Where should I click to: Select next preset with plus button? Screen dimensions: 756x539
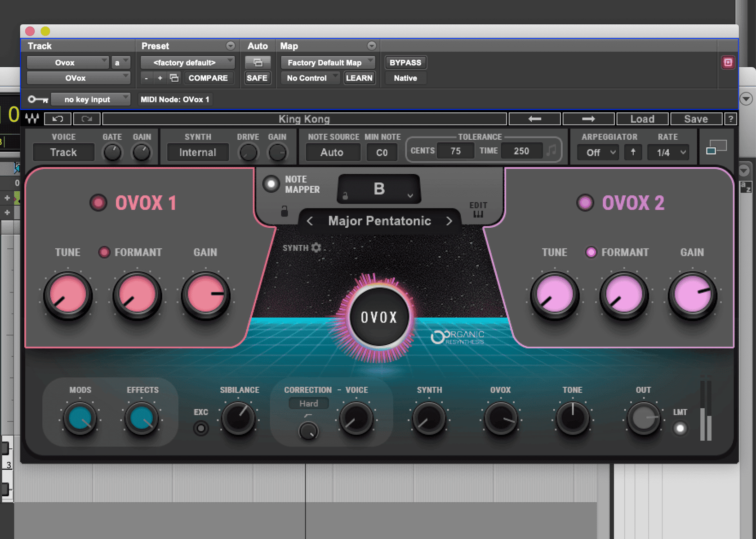tap(160, 78)
